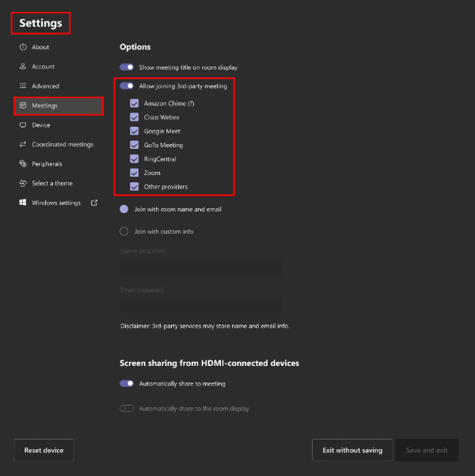Open Advanced settings list icon
475x476 pixels.
coord(23,86)
